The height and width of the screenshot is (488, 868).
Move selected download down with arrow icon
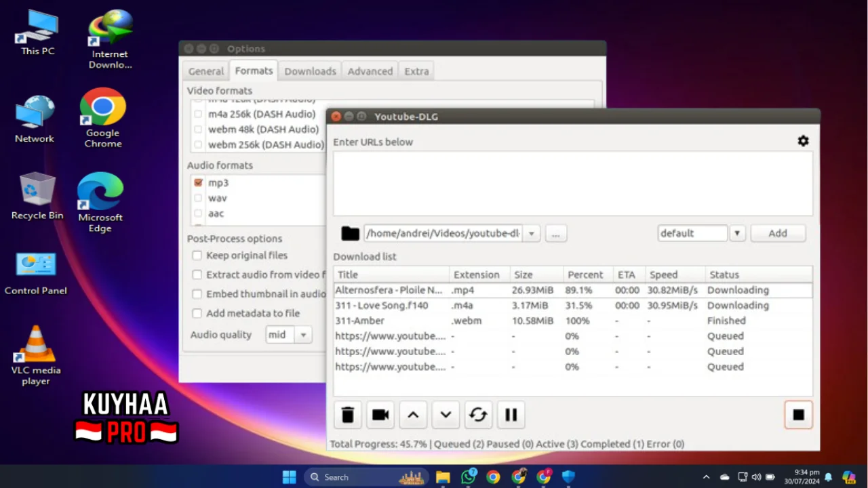446,415
